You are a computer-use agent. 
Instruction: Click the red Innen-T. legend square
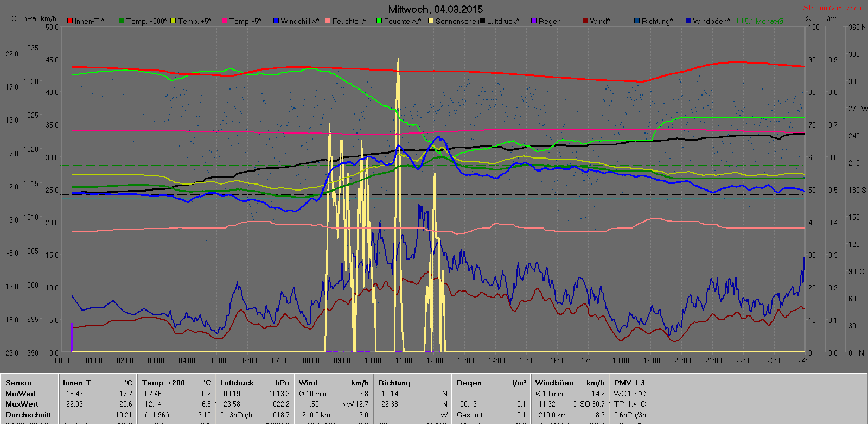(70, 21)
